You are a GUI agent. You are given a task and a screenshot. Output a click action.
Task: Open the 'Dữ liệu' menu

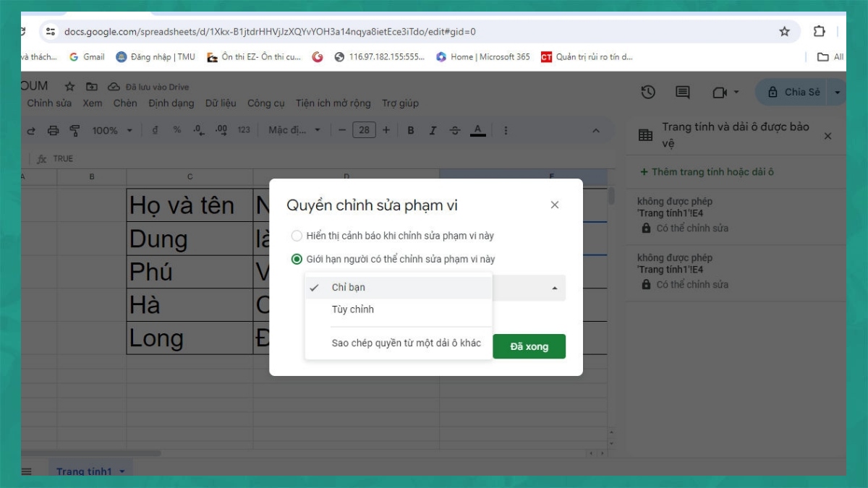[221, 103]
